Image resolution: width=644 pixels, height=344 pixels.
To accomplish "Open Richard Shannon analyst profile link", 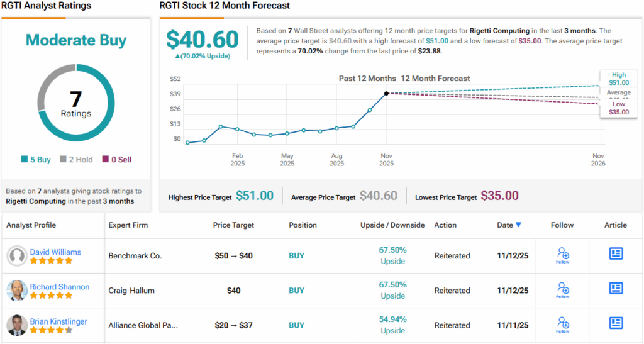I will [60, 287].
